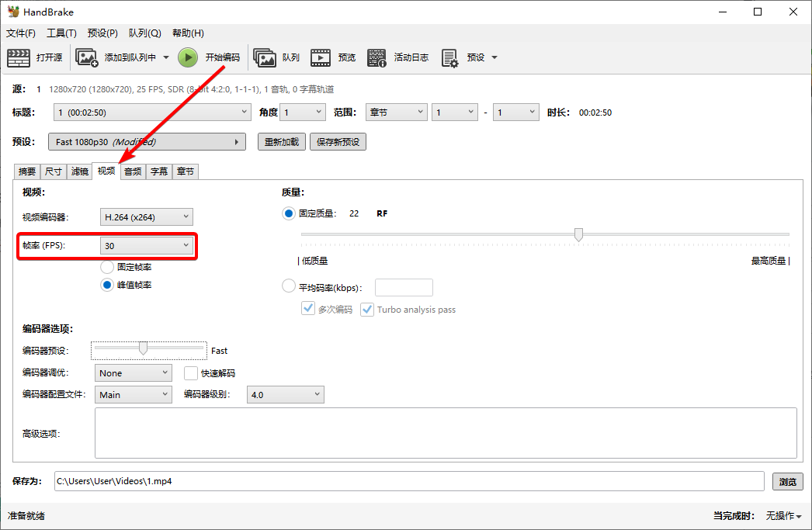Switch to the 音频 tab
This screenshot has height=530, width=812.
[132, 171]
